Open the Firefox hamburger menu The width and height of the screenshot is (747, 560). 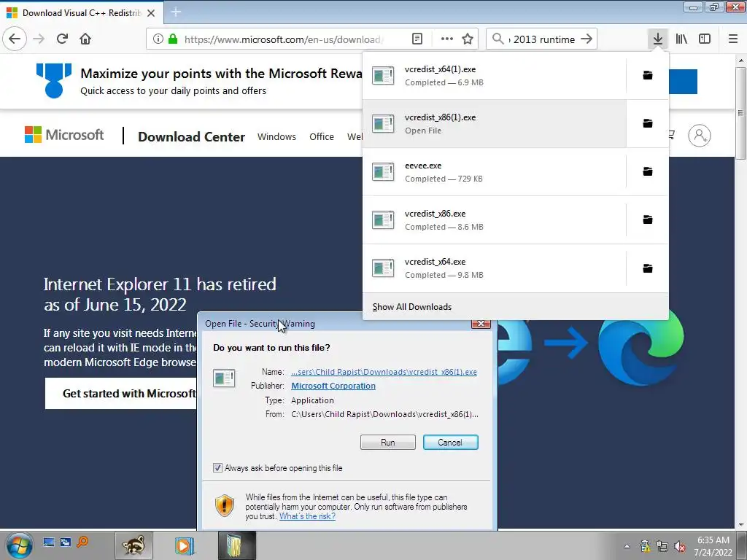click(x=733, y=39)
